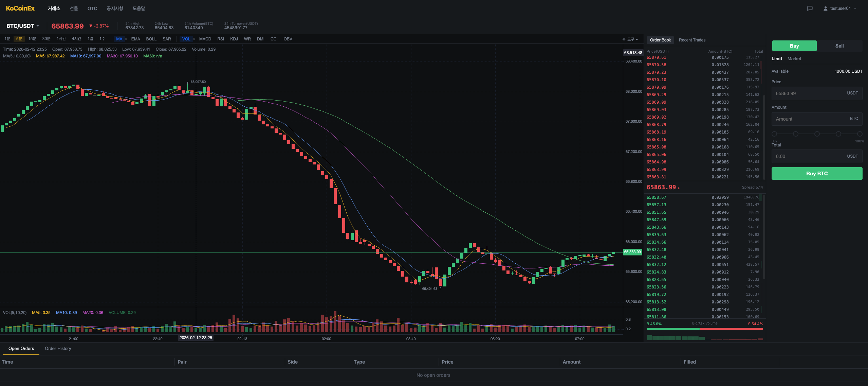The image size is (868, 386).
Task: Open the chat message icon in header
Action: tap(810, 8)
